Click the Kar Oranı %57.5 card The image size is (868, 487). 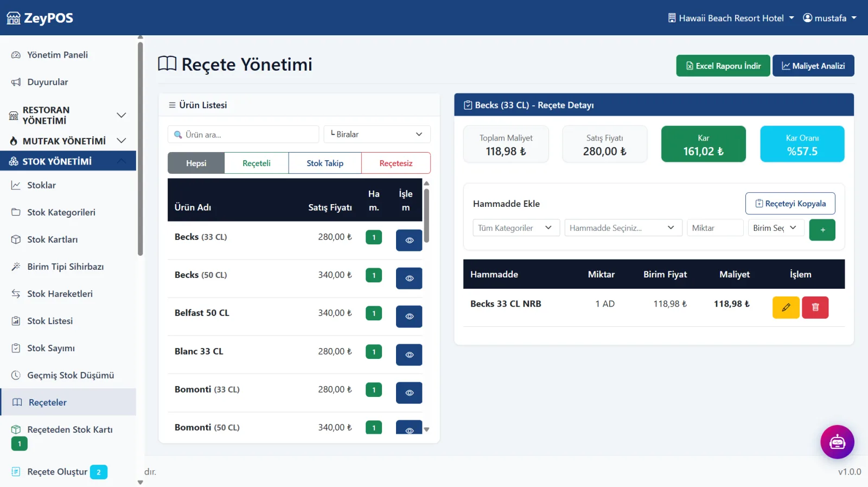802,144
